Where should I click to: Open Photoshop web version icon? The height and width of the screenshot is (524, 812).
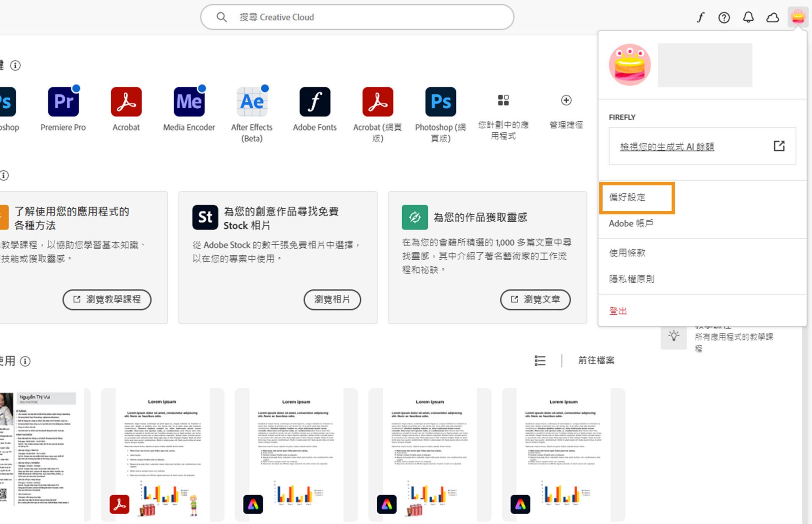pyautogui.click(x=440, y=102)
